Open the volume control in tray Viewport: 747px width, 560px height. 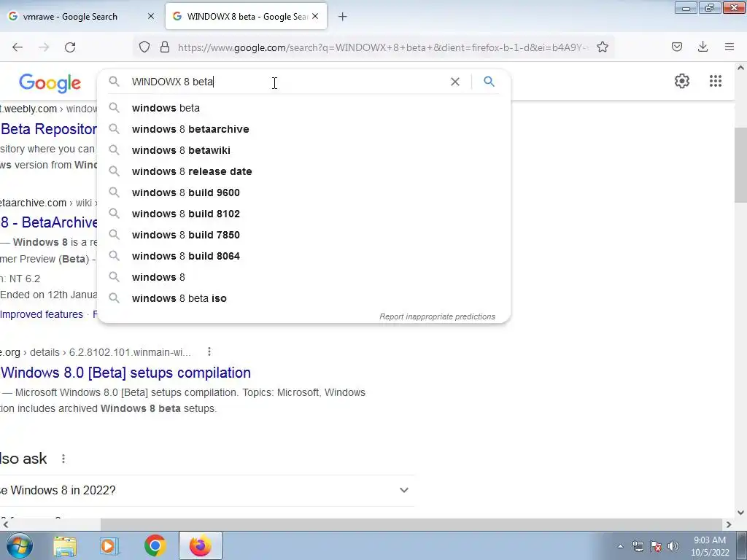tap(673, 546)
